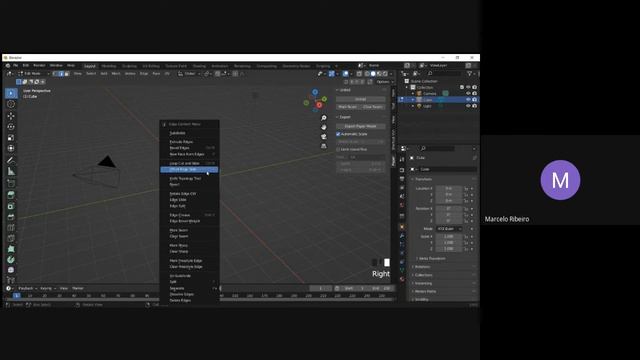Screen dimensions: 640x360
Task: Select the Scale tool
Action: [x=11, y=138]
